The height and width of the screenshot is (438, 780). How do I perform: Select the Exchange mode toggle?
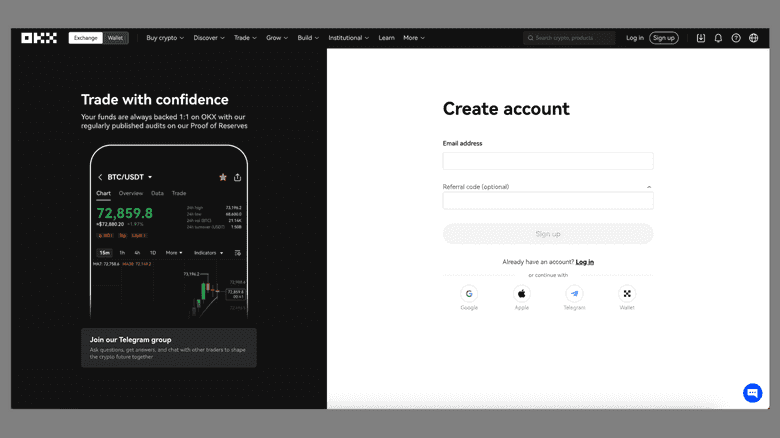click(x=86, y=38)
